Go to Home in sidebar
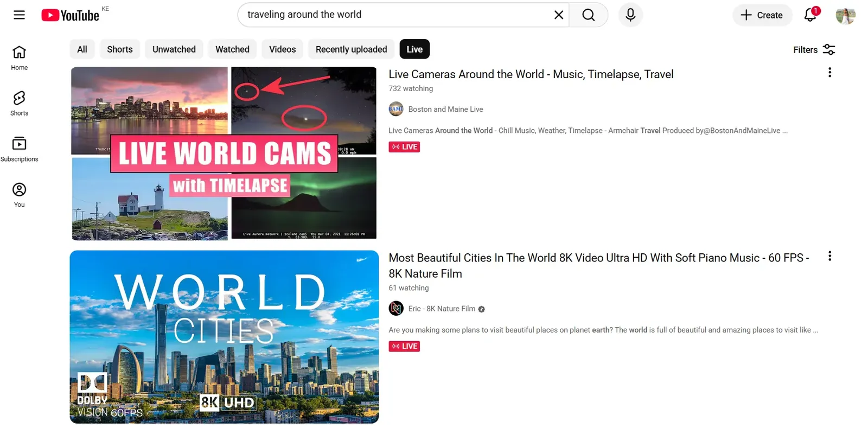 coord(19,58)
